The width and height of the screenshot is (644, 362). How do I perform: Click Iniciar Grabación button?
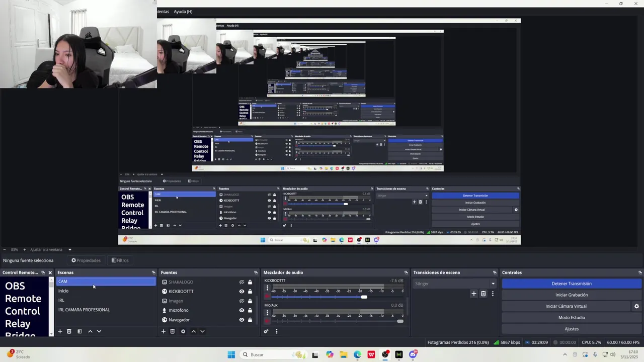[x=572, y=295]
